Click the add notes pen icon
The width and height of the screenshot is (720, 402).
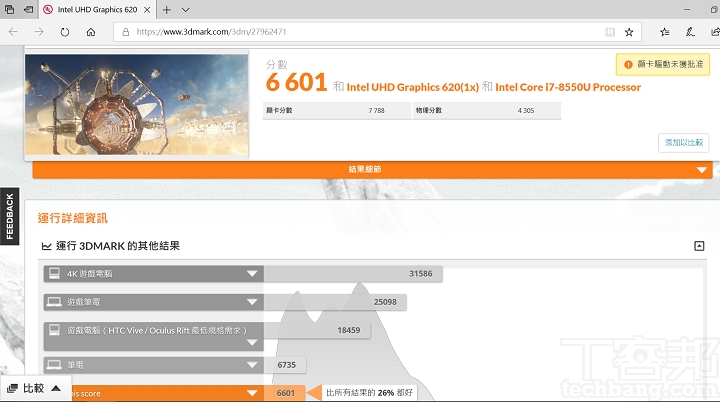pos(690,32)
